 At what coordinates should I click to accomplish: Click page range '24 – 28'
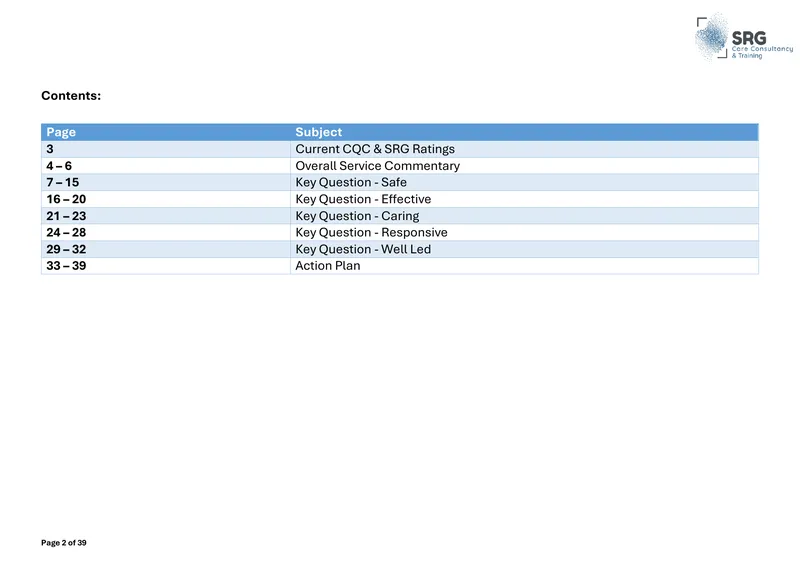pos(66,232)
